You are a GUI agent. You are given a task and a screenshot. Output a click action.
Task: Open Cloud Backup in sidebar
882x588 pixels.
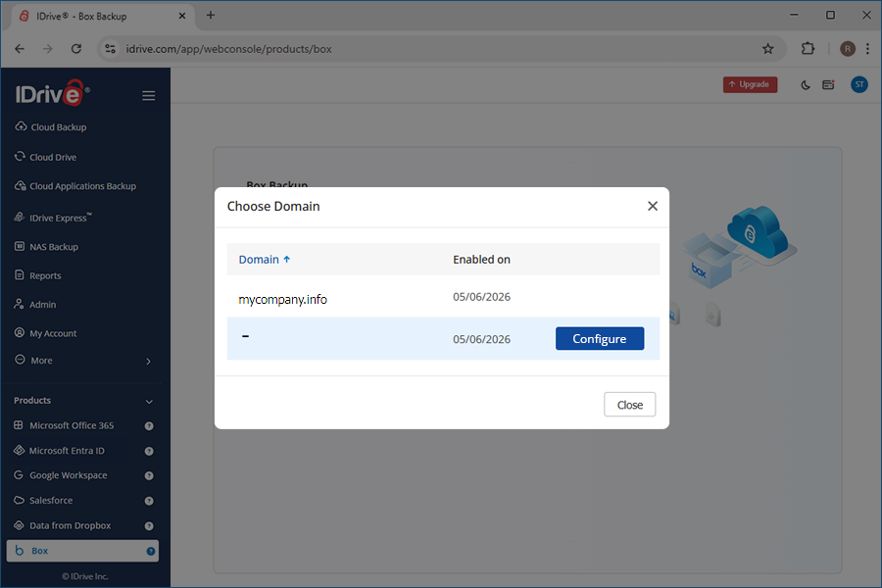tap(51, 127)
